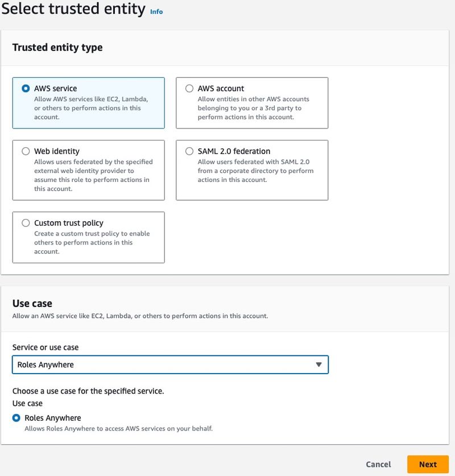This screenshot has width=455, height=476.
Task: Click the Use case section heading
Action: click(32, 304)
